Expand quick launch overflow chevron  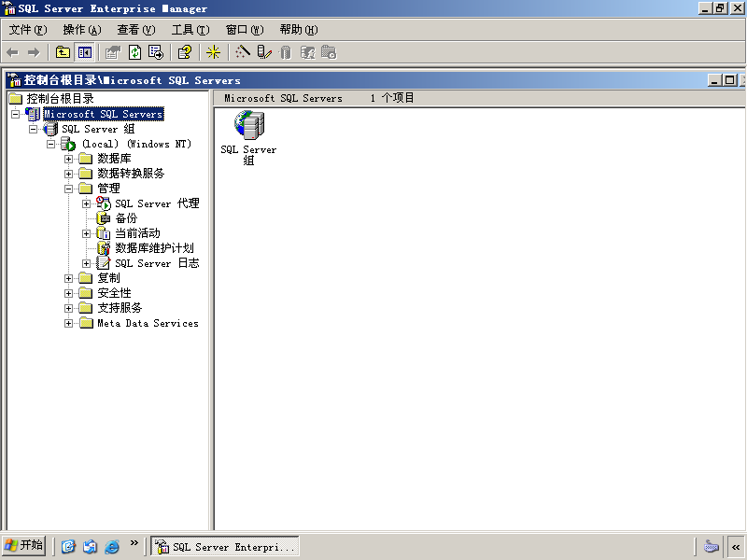pyautogui.click(x=134, y=542)
